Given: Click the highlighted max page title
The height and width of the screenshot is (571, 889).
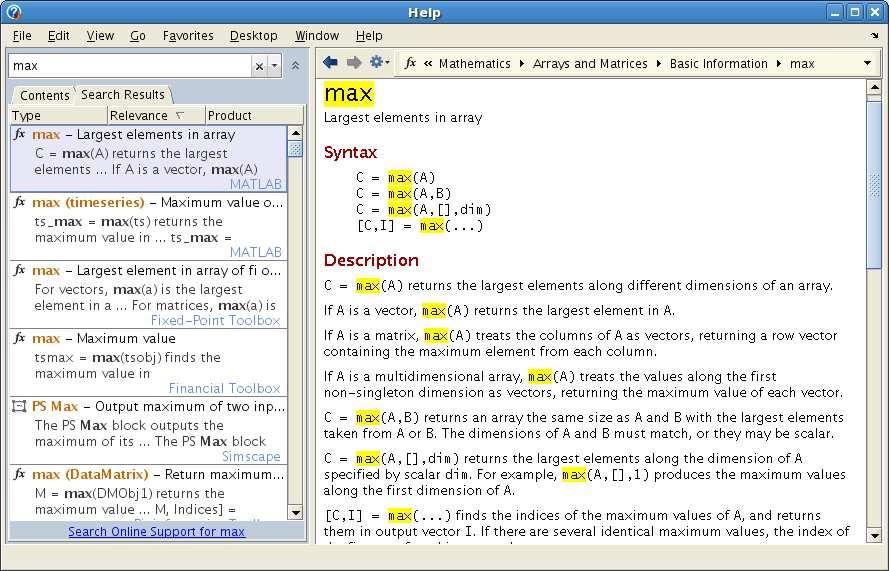Looking at the screenshot, I should (349, 94).
